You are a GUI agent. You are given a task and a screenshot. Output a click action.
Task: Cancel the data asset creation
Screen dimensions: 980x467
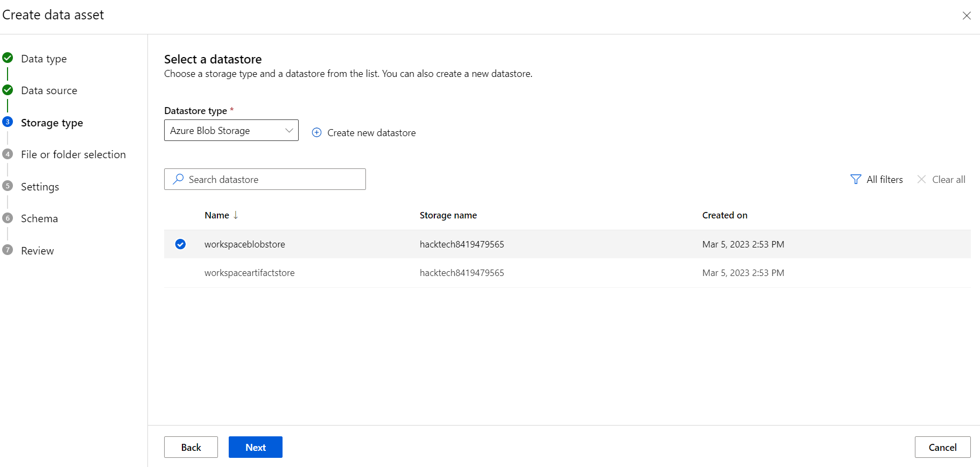coord(942,447)
